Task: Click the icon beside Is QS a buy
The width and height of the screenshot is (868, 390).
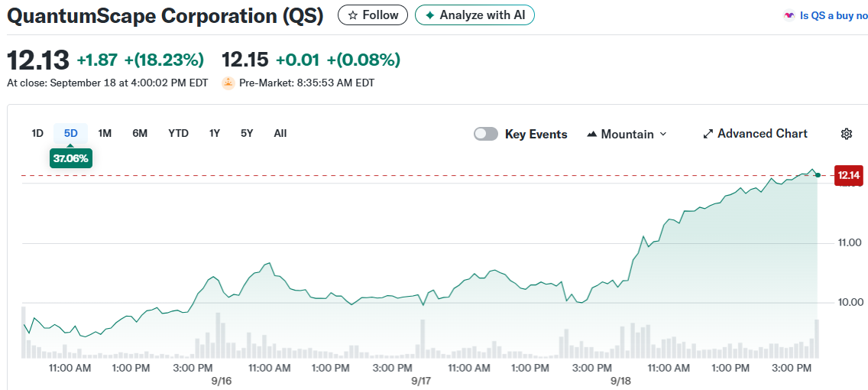Action: (x=789, y=16)
